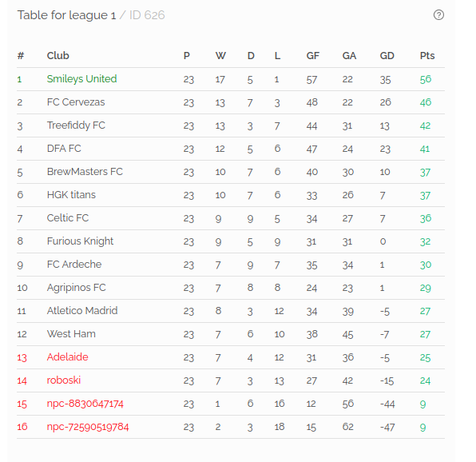Screen dimensions: 476x462
Task: Click FC Ardeche club name
Action: pos(74,265)
